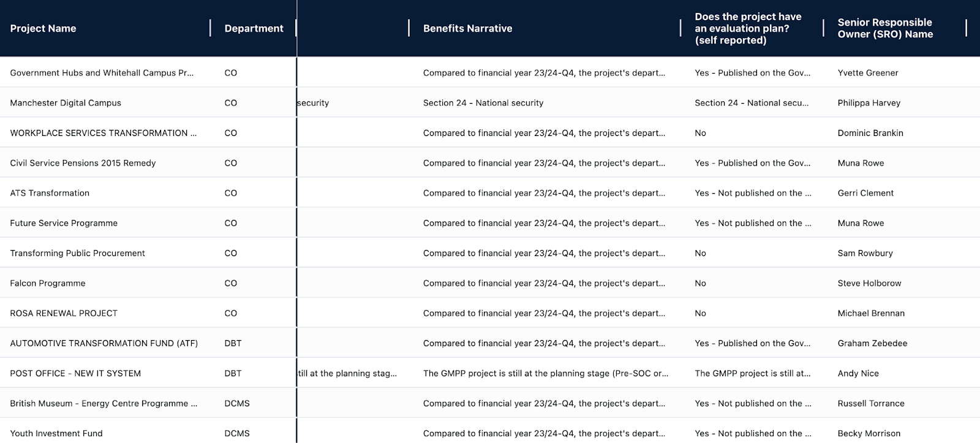Click 'Yes - Published' evaluation cell for AUTOMOTIVE TRANSFORMATION FUND

[752, 343]
